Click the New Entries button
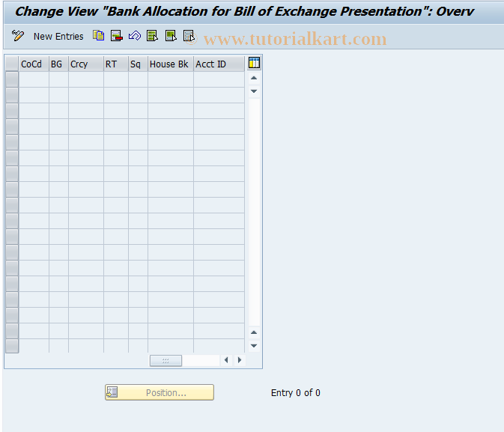Image resolution: width=504 pixels, height=432 pixels. [x=58, y=37]
